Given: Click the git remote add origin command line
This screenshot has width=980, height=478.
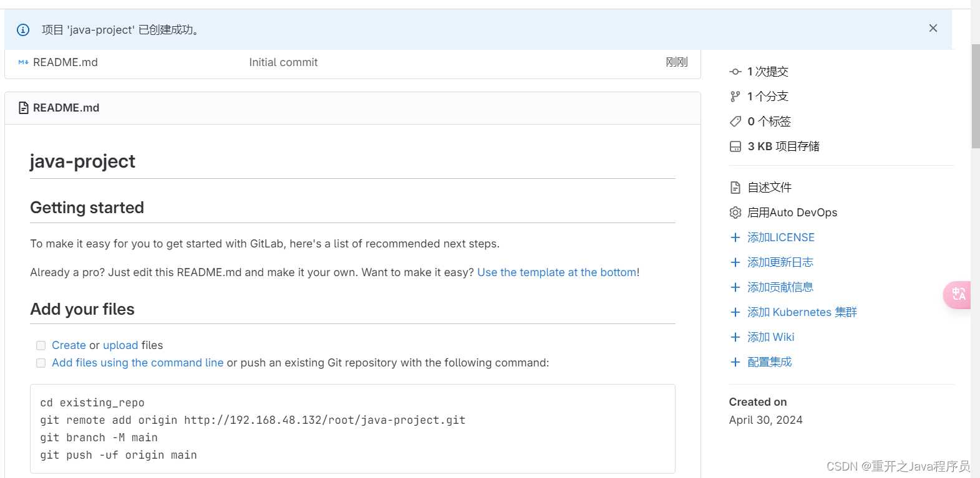Looking at the screenshot, I should tap(253, 420).
